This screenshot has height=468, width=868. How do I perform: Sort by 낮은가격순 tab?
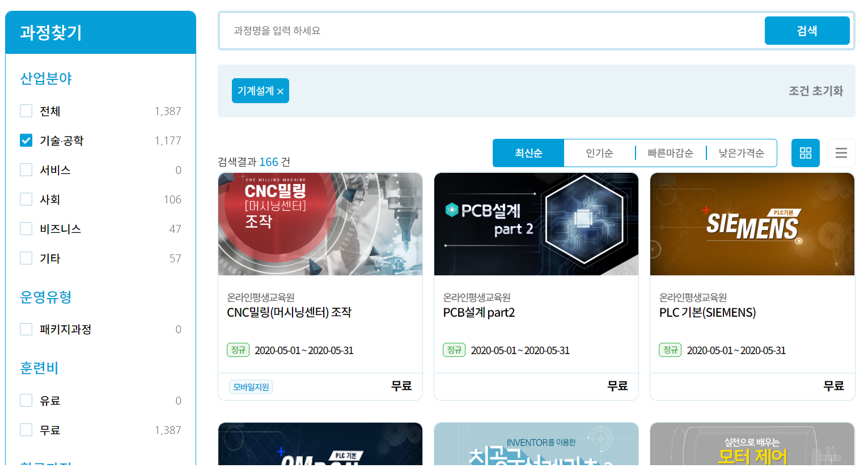pos(741,153)
